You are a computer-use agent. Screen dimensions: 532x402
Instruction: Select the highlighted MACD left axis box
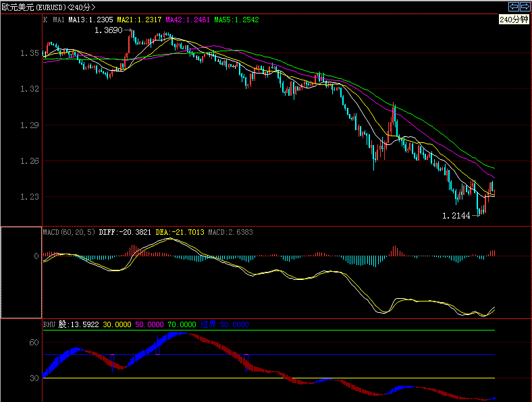21,272
